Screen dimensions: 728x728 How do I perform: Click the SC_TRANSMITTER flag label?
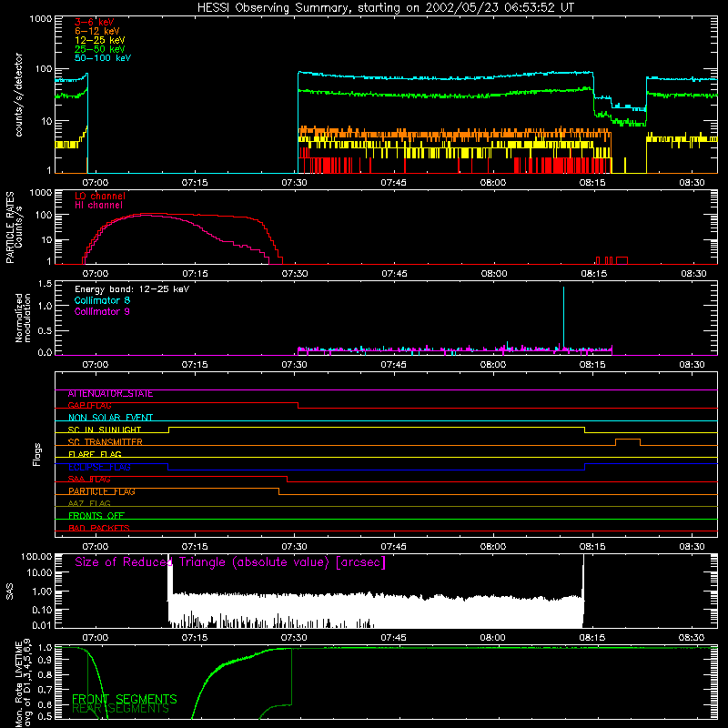point(105,442)
